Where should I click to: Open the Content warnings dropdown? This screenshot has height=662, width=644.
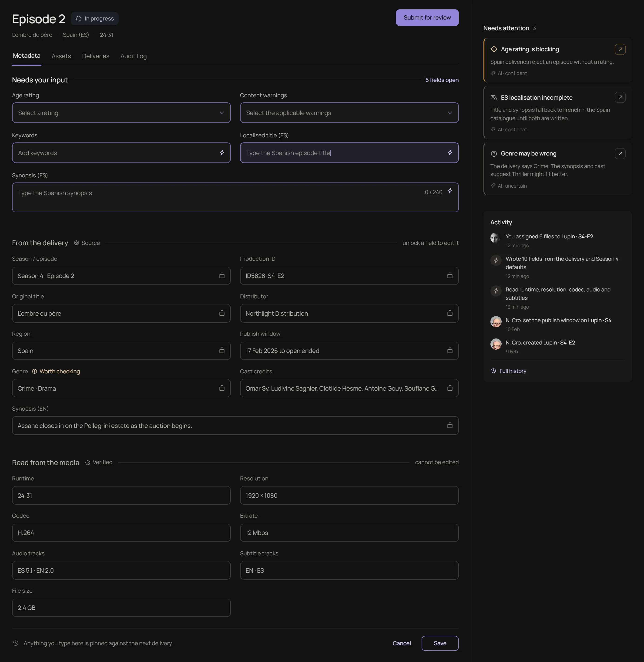click(x=349, y=113)
